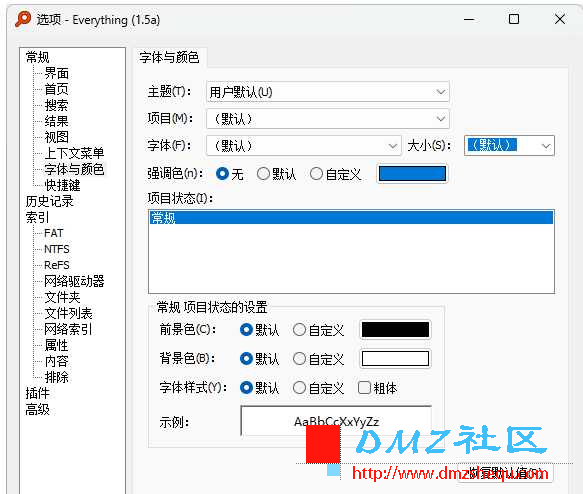Click the 恢复默认值 restore defaults button
This screenshot has height=494, width=583.
[505, 473]
